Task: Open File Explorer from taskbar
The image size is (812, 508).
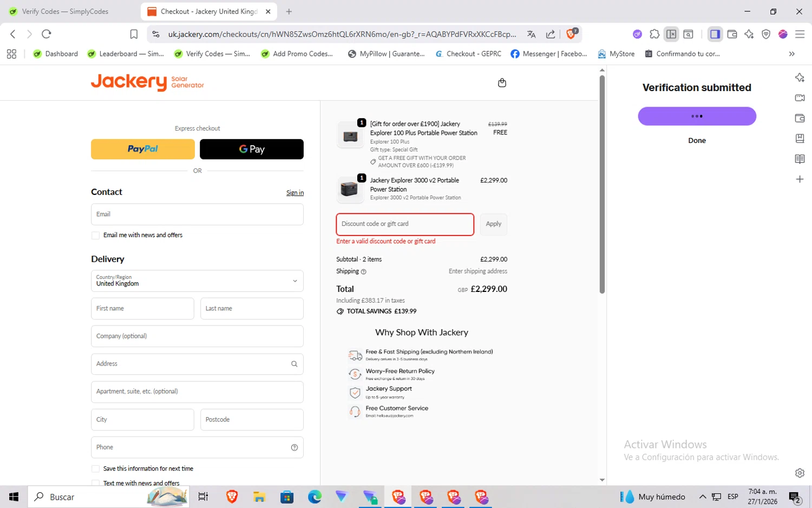Action: (259, 497)
